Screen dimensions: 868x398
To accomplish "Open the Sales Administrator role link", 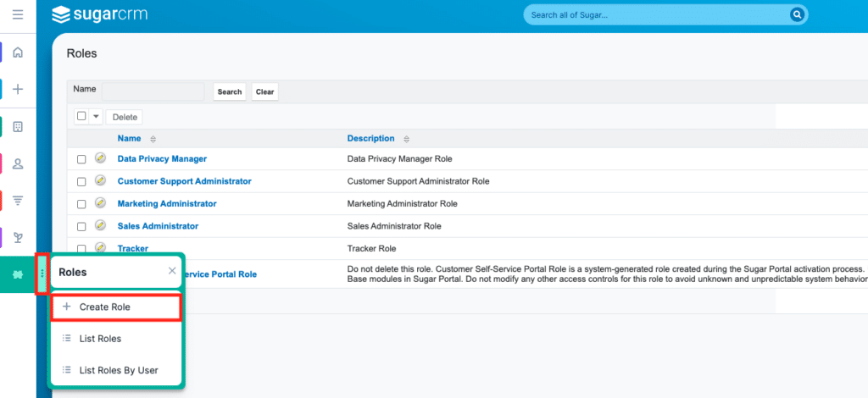I will click(158, 226).
